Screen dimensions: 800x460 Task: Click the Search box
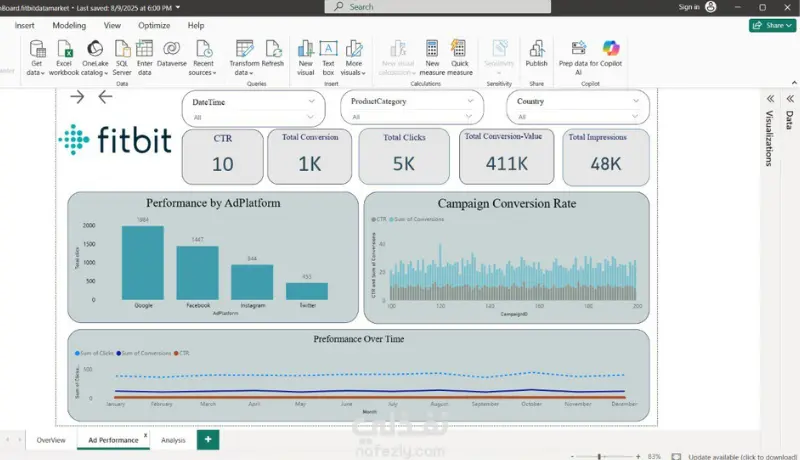point(438,7)
